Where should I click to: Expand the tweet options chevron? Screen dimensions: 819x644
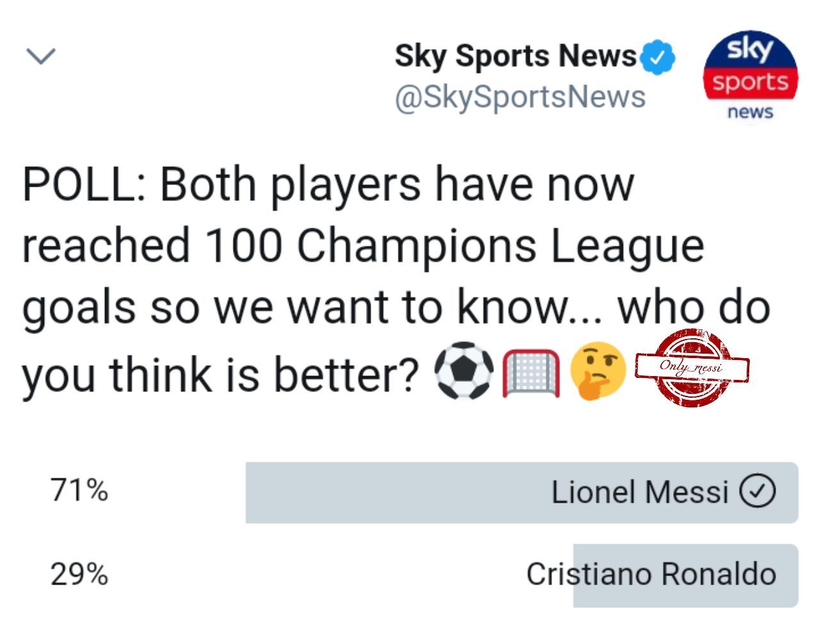[42, 56]
